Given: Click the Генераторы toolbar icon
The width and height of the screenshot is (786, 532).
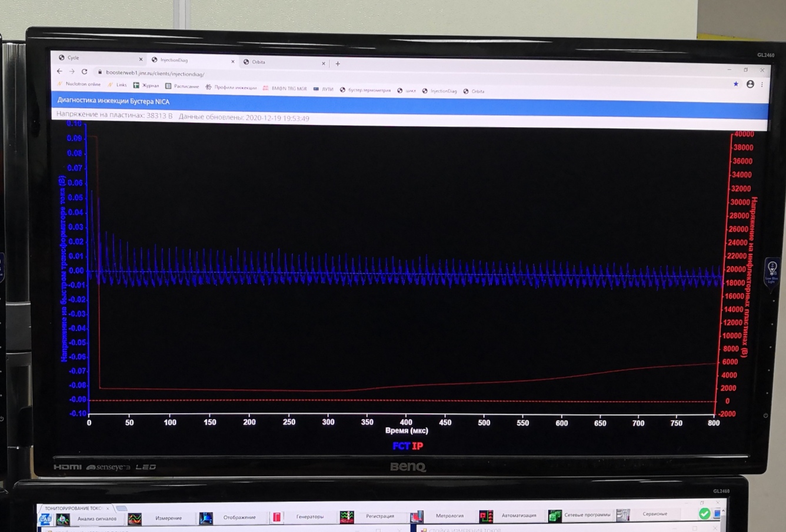Looking at the screenshot, I should click(277, 517).
